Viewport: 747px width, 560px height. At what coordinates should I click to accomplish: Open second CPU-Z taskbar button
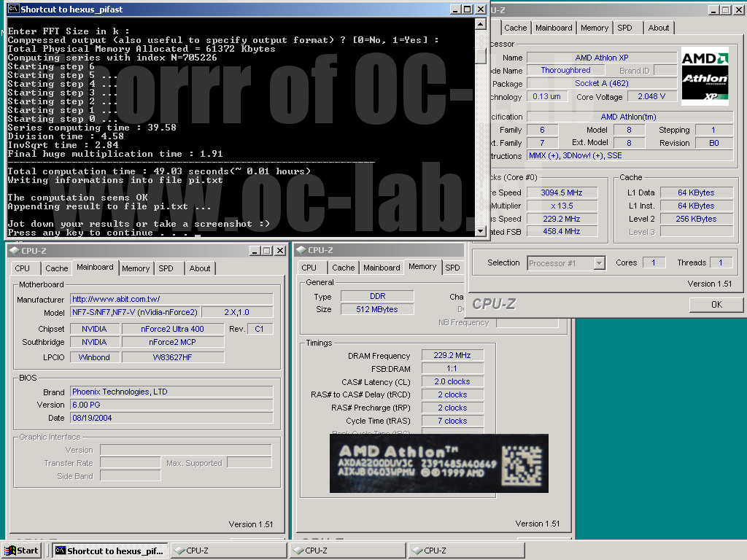(348, 551)
